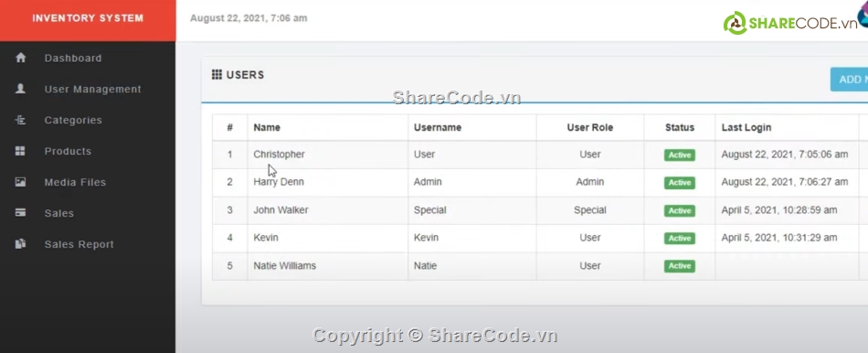This screenshot has height=353, width=868.
Task: Click the INVENTORY SYSTEM header logo
Action: coord(88,18)
